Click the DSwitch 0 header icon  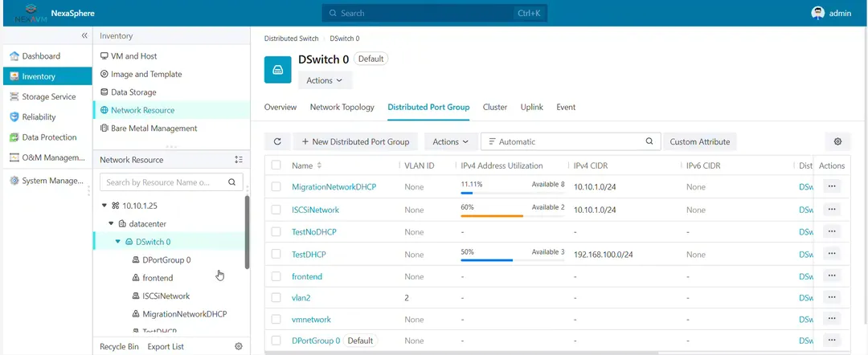pos(278,70)
